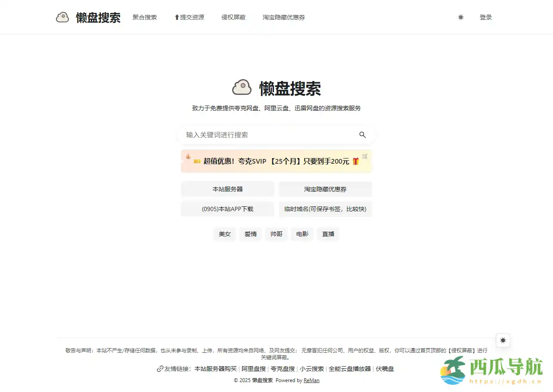
Task: Click the coin icon on the promo banner
Action: (188, 156)
